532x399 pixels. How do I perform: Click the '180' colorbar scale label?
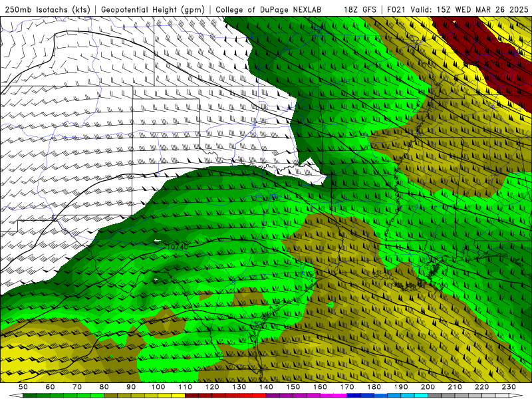374,387
